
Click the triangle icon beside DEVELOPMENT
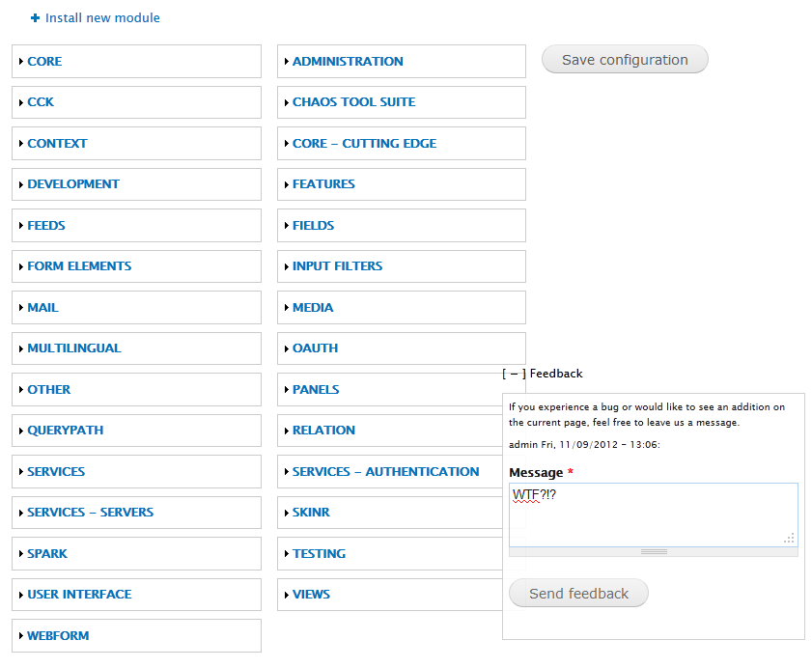21,184
